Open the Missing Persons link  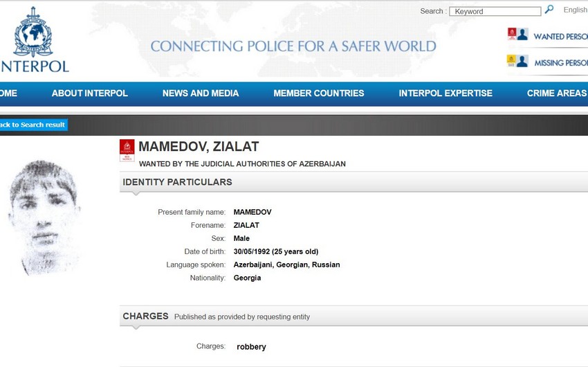pyautogui.click(x=561, y=63)
